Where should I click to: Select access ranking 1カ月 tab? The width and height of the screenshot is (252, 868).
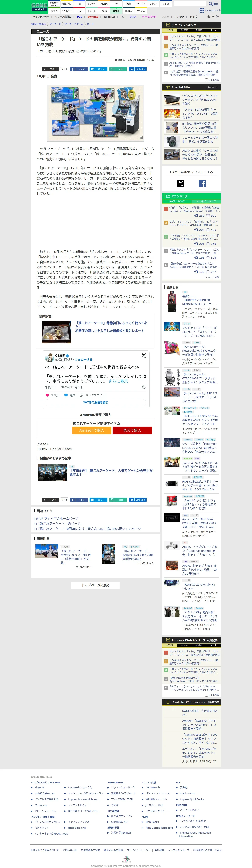(x=214, y=30)
